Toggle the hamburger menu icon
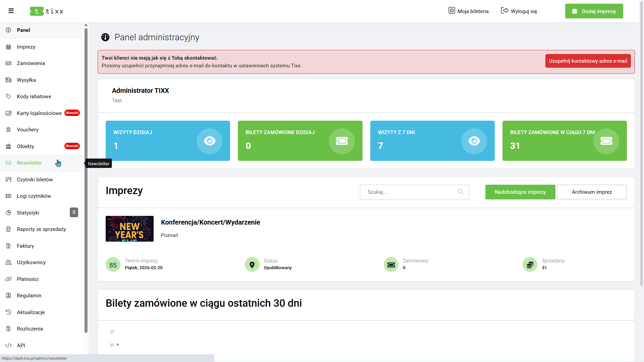 pos(11,11)
